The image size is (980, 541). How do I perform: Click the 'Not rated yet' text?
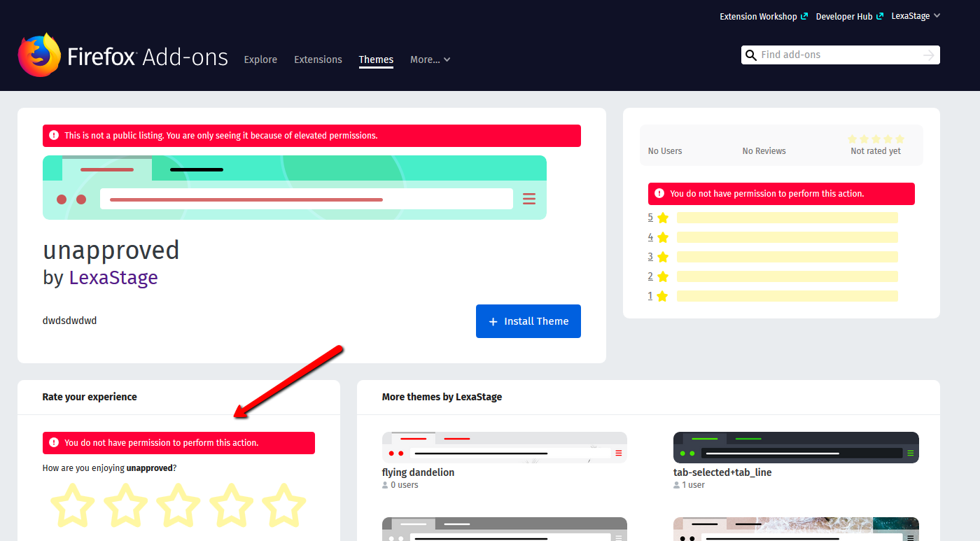click(876, 151)
